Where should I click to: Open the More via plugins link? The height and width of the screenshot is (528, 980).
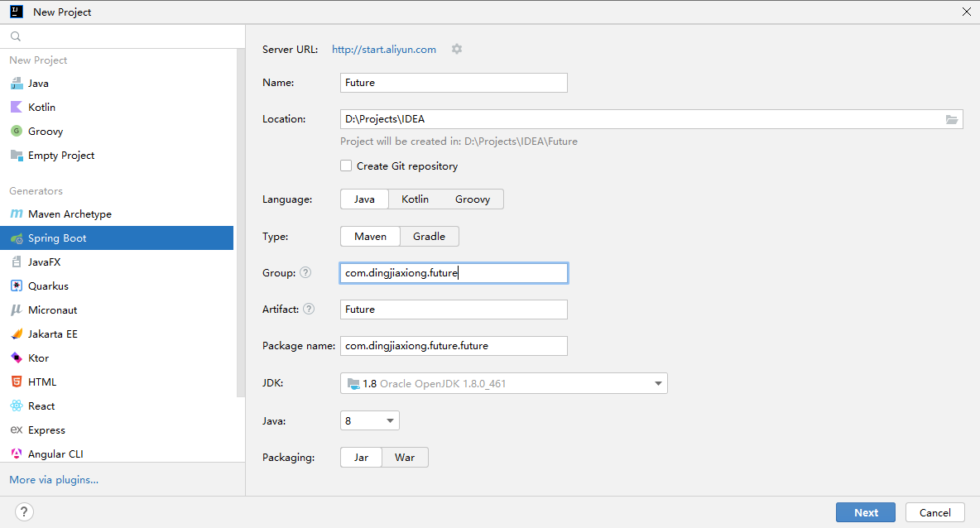[54, 480]
